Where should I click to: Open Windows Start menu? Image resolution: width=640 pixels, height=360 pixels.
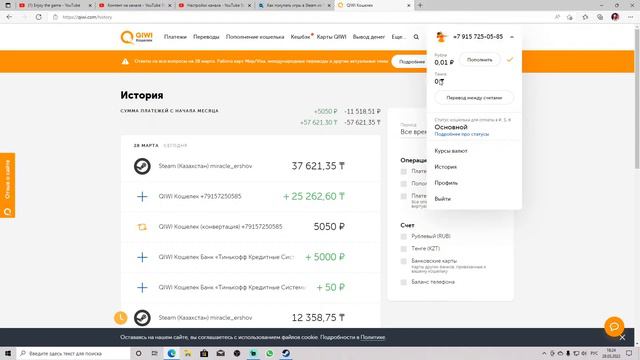[x=8, y=353]
